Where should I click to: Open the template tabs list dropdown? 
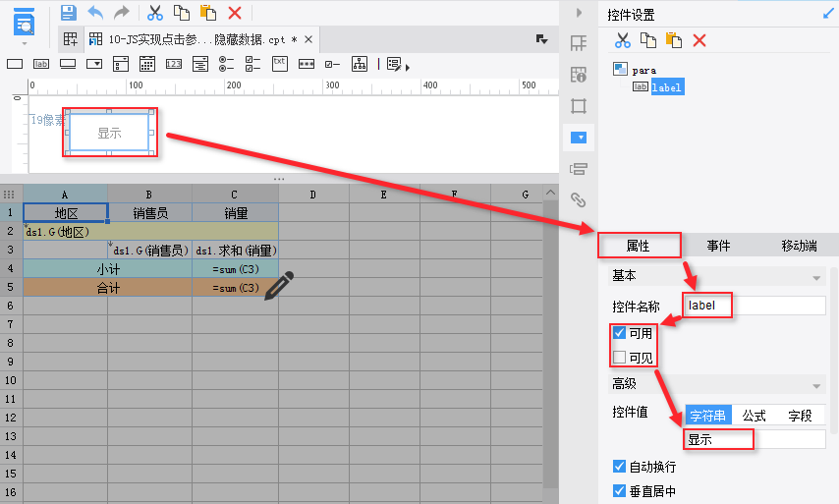point(541,39)
